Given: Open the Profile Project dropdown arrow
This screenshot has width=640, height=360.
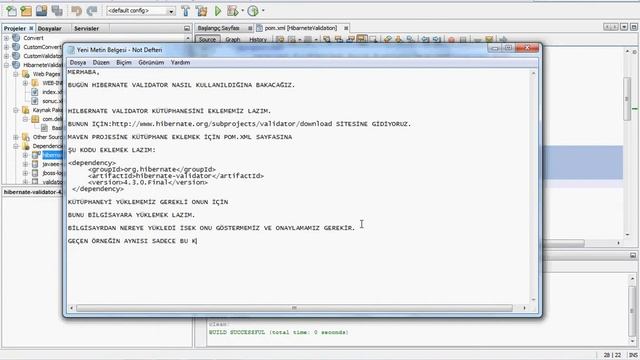Looking at the screenshot, I should (x=263, y=11).
